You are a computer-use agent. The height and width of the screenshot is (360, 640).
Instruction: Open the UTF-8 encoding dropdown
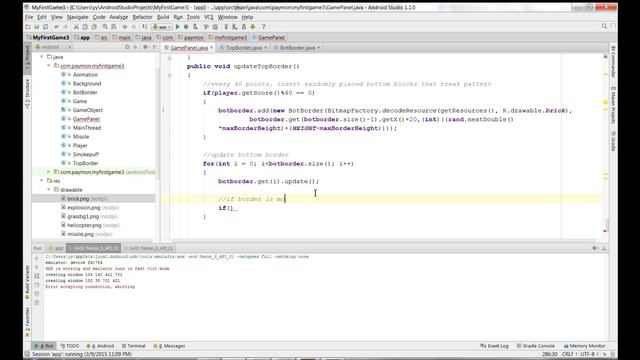coord(590,354)
